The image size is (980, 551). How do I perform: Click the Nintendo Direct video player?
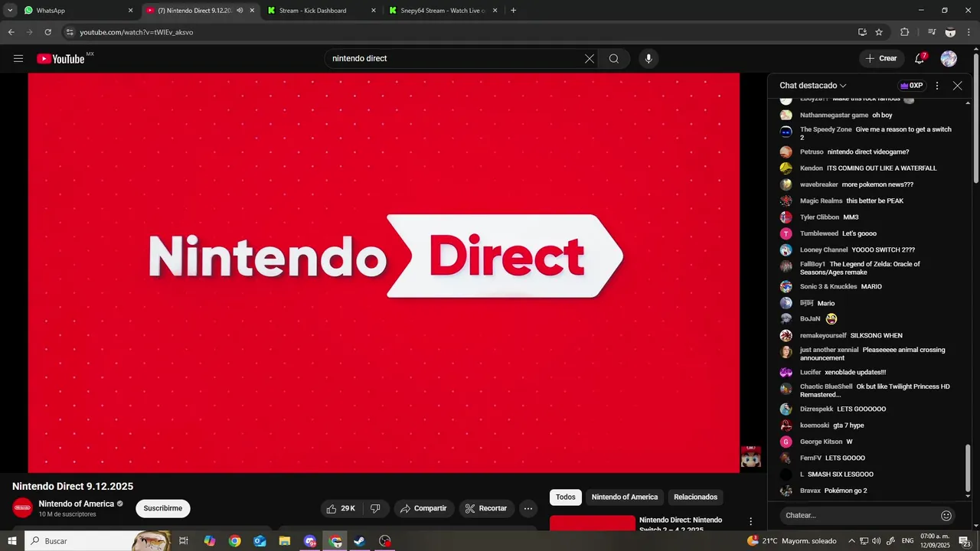pos(384,272)
